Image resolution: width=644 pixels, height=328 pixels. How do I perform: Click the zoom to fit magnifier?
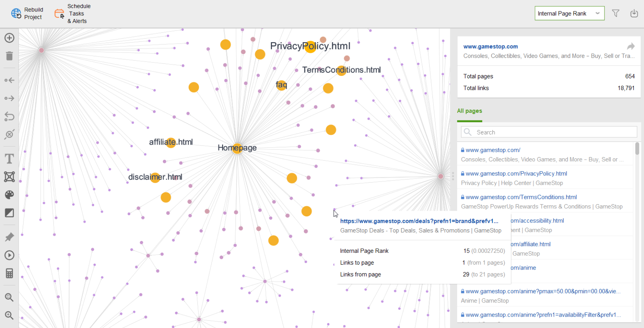click(9, 297)
